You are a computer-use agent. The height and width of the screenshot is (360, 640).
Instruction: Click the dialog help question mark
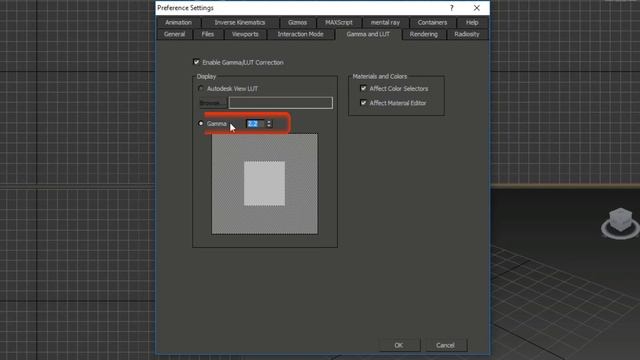click(451, 8)
